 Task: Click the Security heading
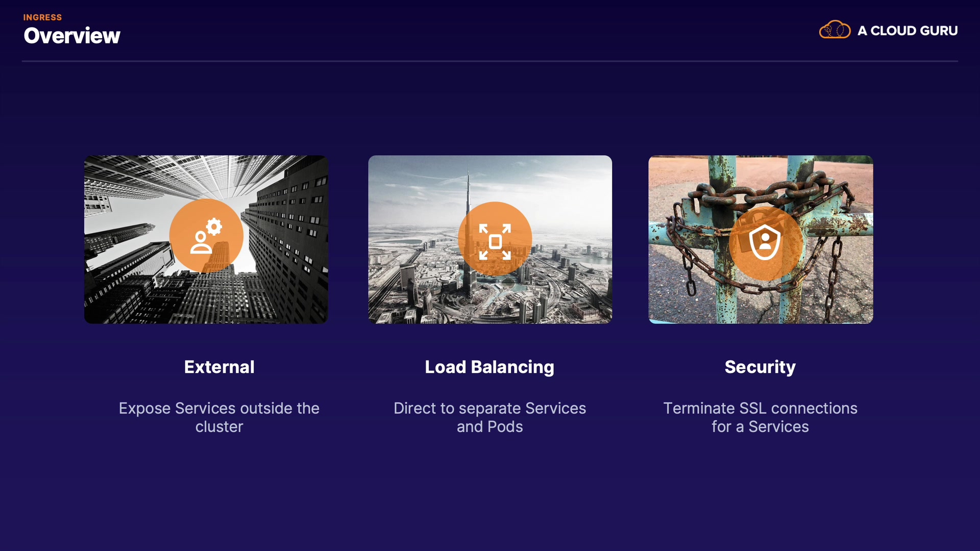[760, 367]
